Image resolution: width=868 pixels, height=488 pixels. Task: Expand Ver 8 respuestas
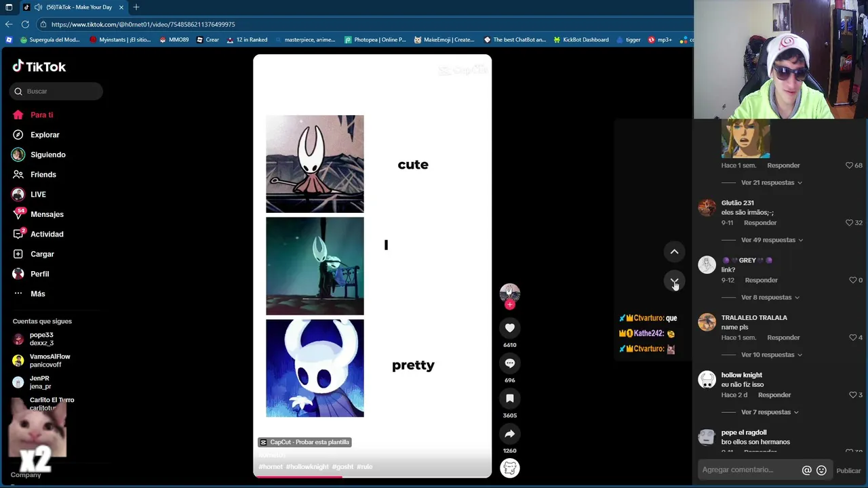[x=770, y=298]
